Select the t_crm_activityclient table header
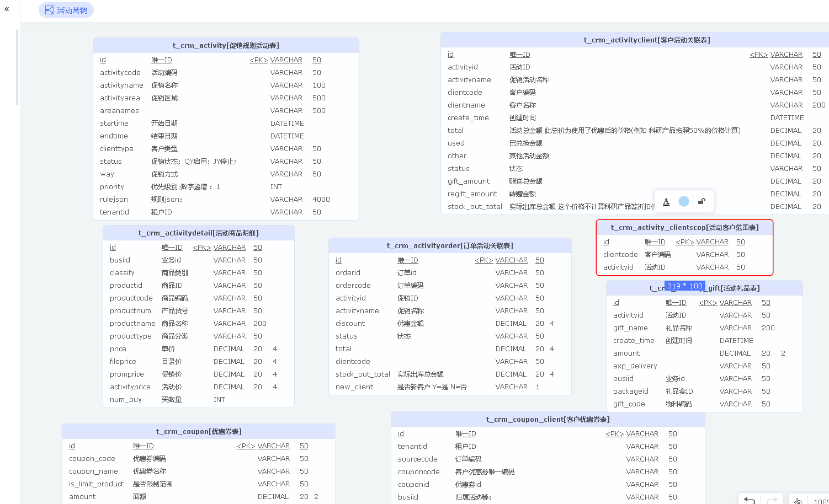This screenshot has width=829, height=504. click(x=647, y=40)
